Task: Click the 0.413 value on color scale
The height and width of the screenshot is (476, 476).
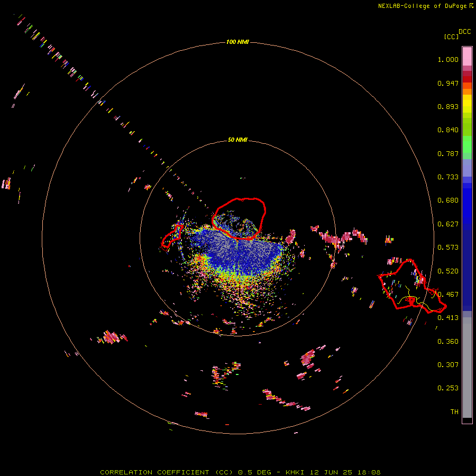Action: (x=448, y=318)
